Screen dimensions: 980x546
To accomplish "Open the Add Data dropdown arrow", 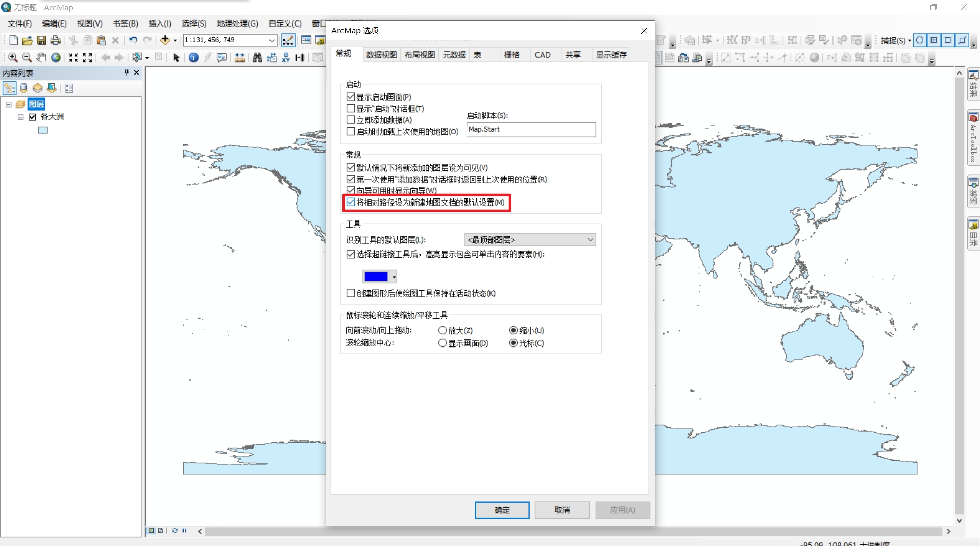I will [x=175, y=40].
